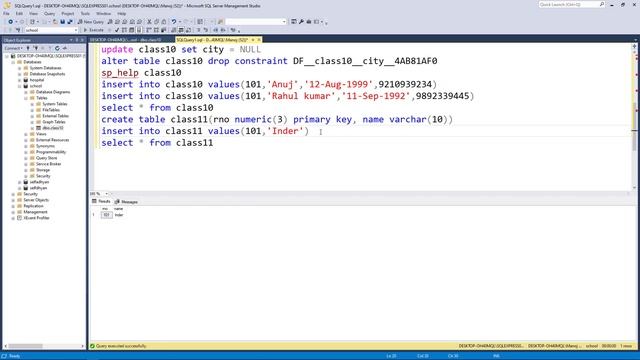640x360 pixels.
Task: Click the Copy icon
Action: click(157, 22)
